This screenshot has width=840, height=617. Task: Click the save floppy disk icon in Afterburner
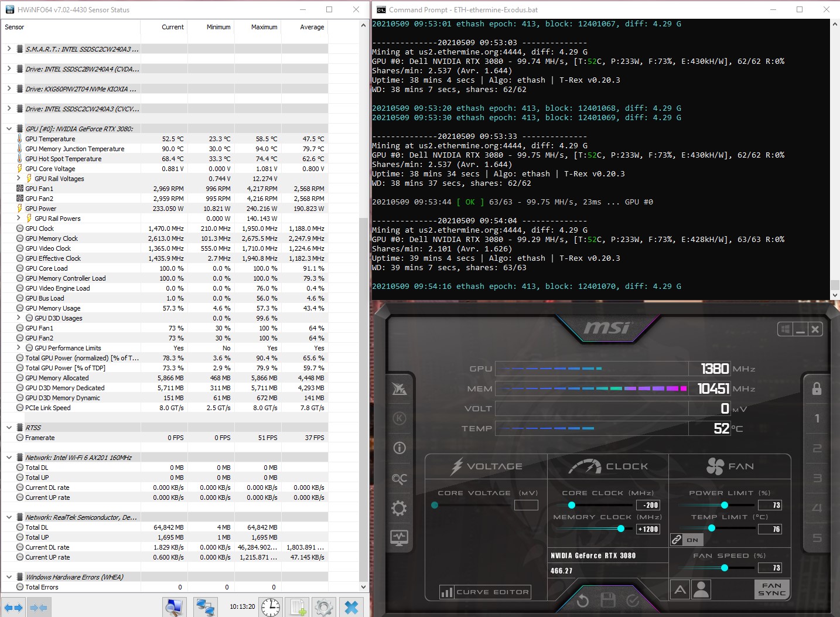607,600
